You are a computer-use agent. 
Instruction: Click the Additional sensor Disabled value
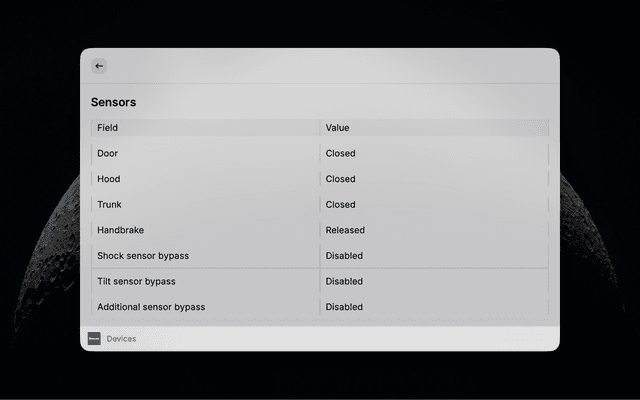pyautogui.click(x=344, y=307)
